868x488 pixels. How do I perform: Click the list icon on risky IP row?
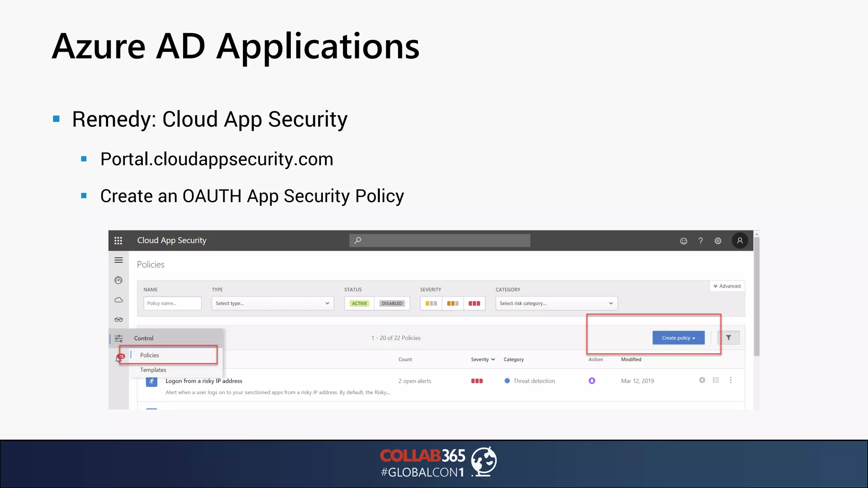pos(716,380)
